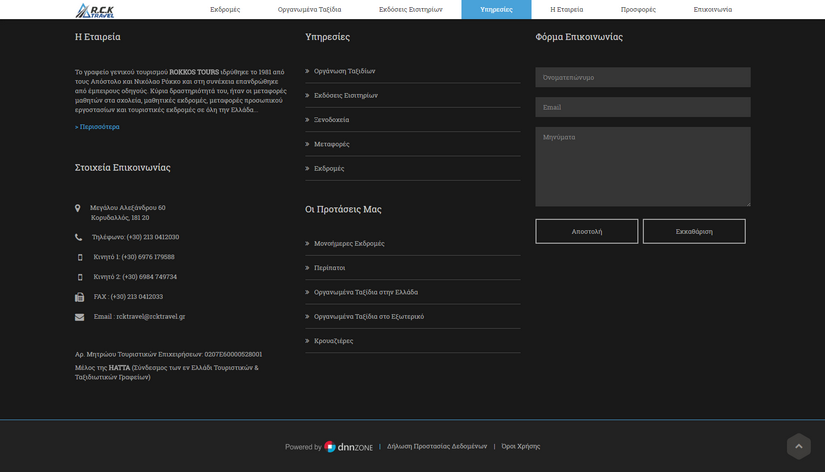Click the RCK Travel logo
The width and height of the screenshot is (825, 472).
tap(95, 10)
